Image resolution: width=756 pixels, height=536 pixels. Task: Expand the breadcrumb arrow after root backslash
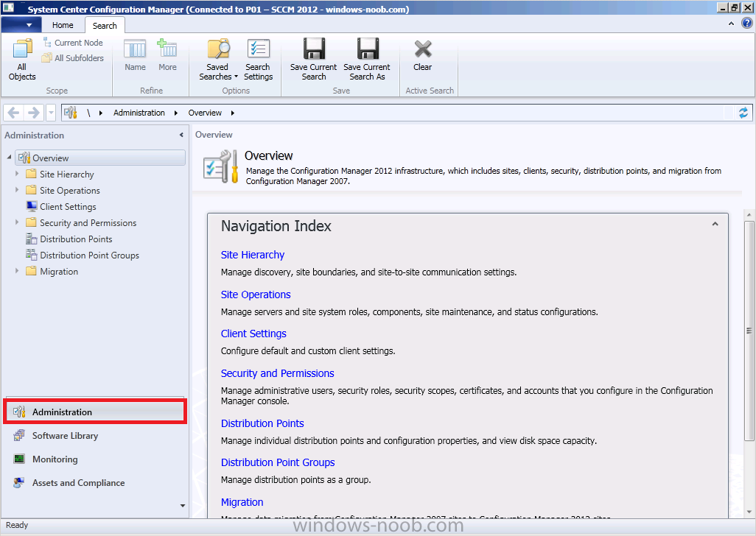(x=101, y=113)
